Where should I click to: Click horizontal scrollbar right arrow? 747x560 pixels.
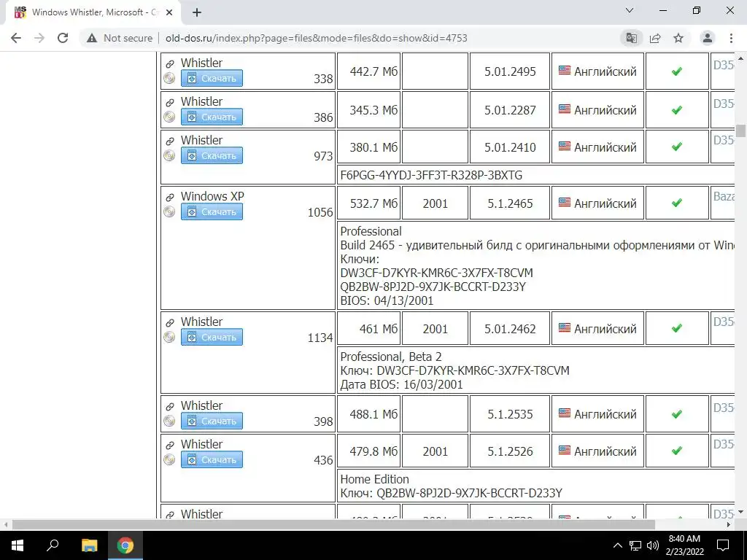click(x=729, y=525)
